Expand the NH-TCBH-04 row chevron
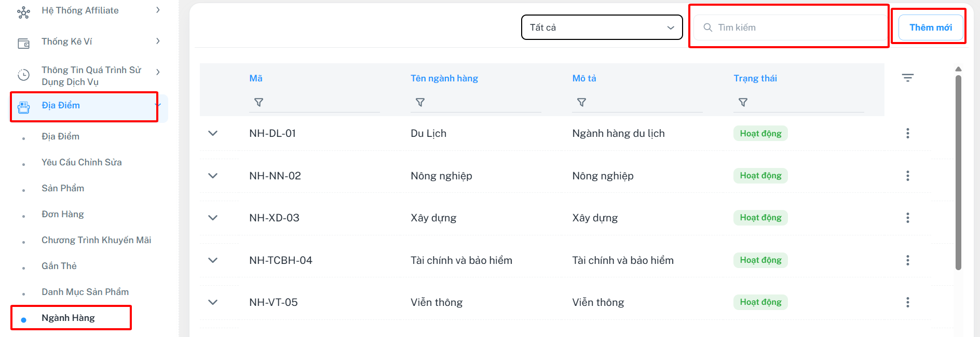 click(213, 260)
